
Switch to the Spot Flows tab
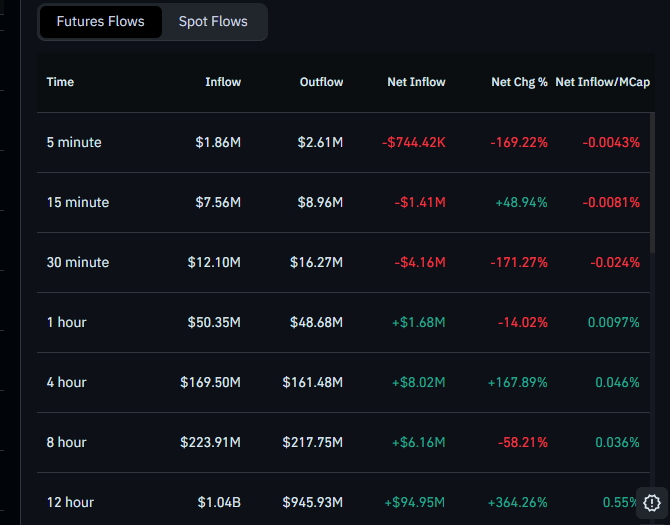point(213,22)
